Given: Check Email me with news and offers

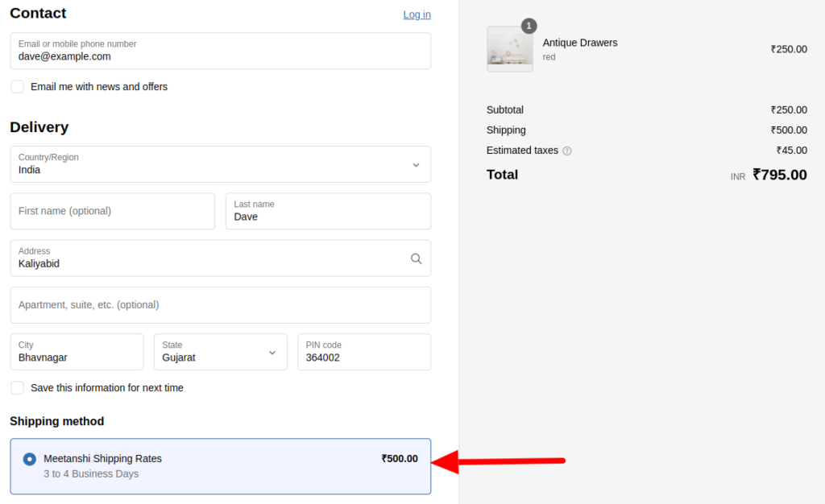Looking at the screenshot, I should (x=18, y=87).
